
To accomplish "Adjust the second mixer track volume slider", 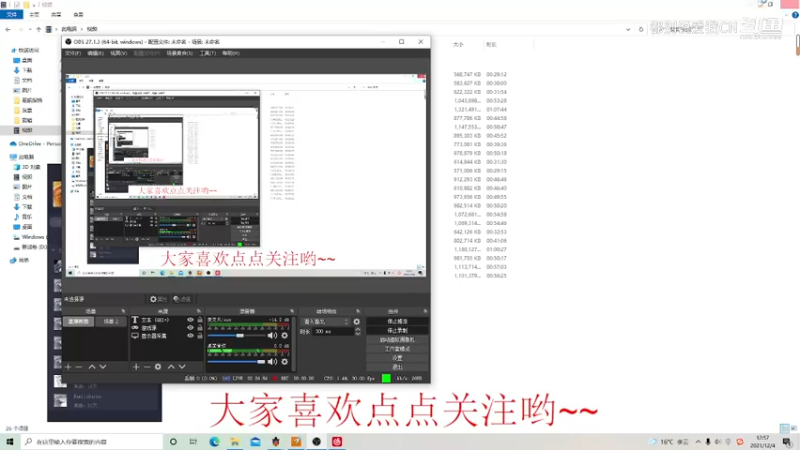I will coord(236,362).
